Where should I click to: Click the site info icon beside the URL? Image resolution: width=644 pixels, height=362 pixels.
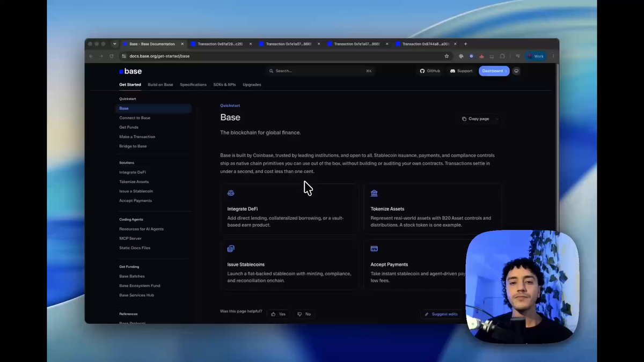124,56
